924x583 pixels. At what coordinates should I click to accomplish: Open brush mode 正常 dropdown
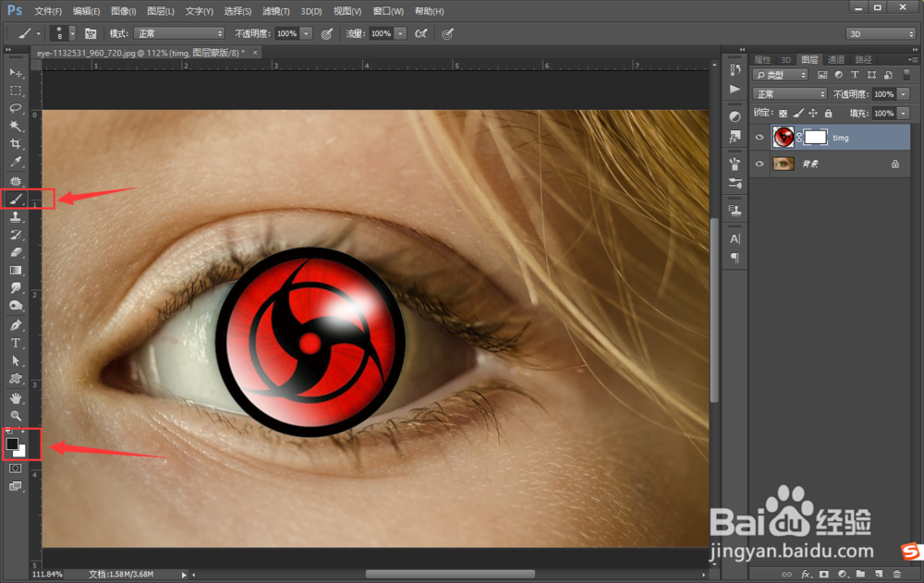(x=179, y=33)
